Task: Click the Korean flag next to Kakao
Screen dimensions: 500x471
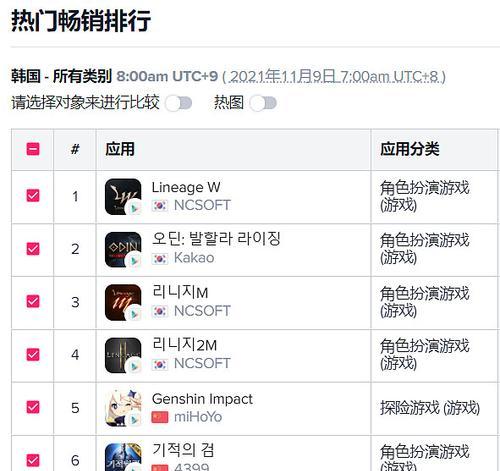Action: coord(160,259)
